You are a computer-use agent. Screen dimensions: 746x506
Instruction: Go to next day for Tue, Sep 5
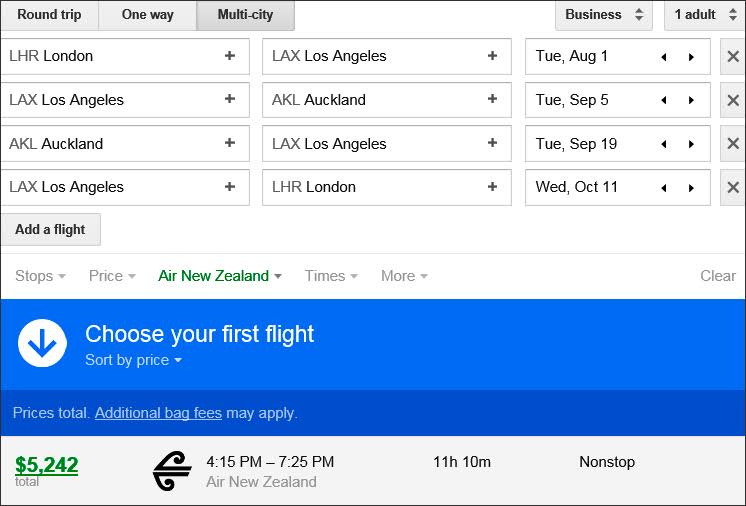click(691, 100)
